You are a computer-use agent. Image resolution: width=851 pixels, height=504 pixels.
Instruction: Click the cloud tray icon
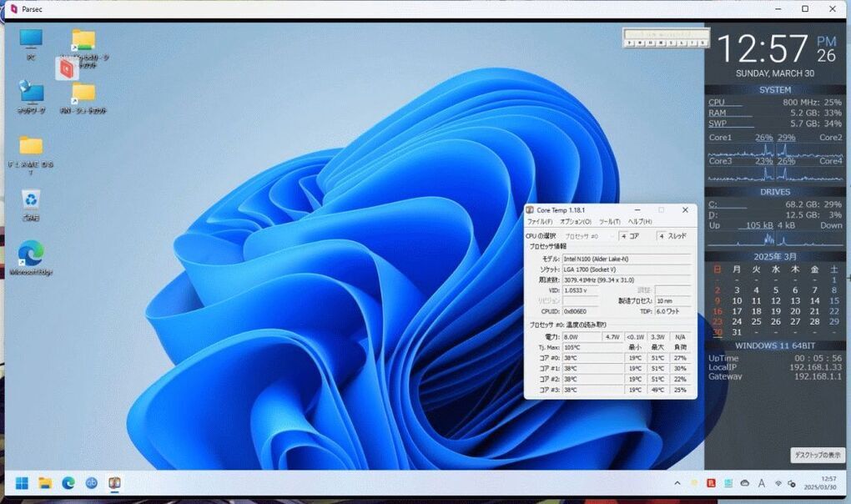[x=745, y=483]
